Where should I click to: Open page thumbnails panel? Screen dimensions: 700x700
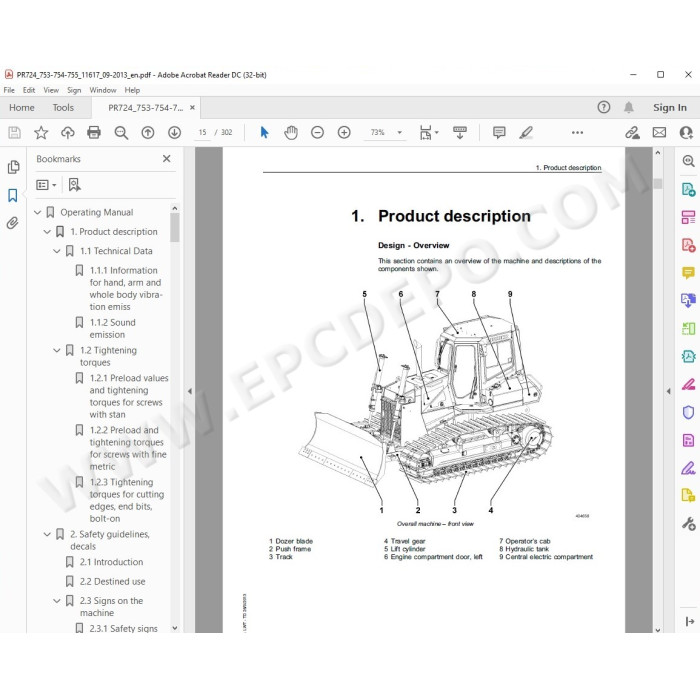[x=14, y=167]
